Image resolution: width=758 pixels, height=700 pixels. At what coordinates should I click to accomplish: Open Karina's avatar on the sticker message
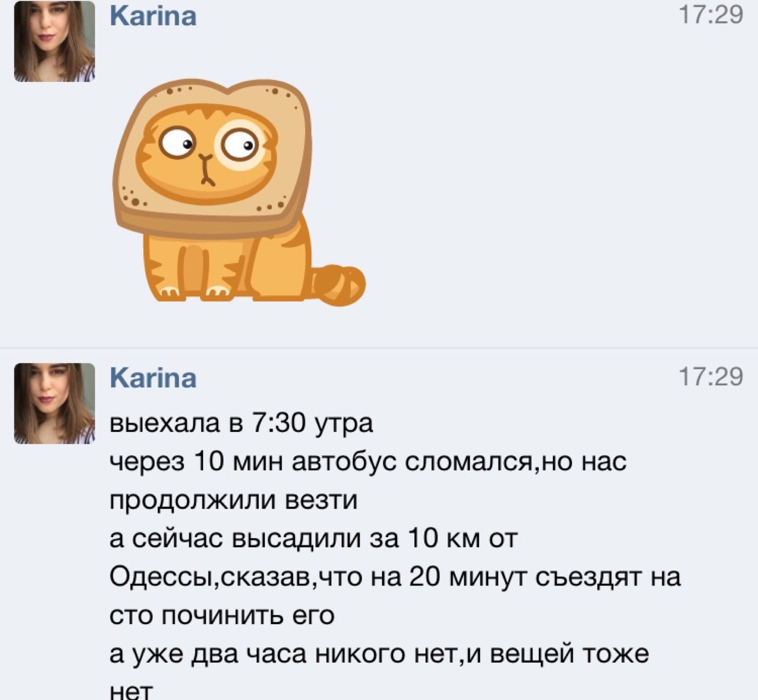click(54, 41)
